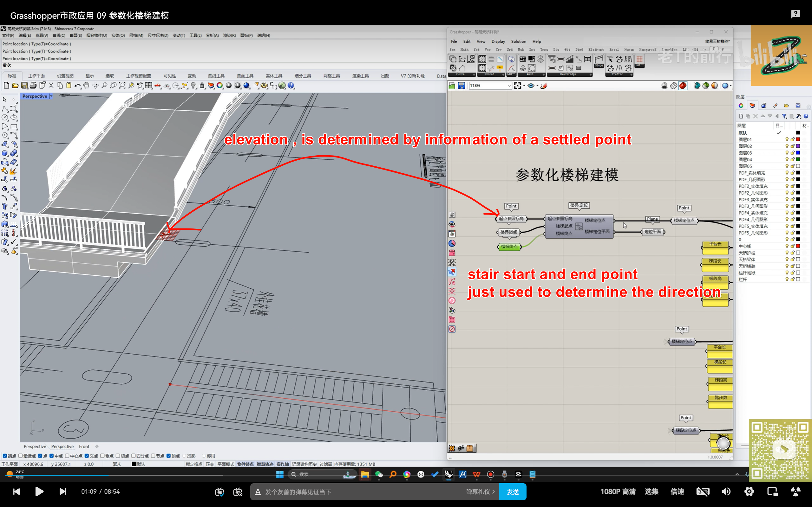The image size is (812, 507).
Task: Click the red color swatch of 图层01
Action: (798, 139)
